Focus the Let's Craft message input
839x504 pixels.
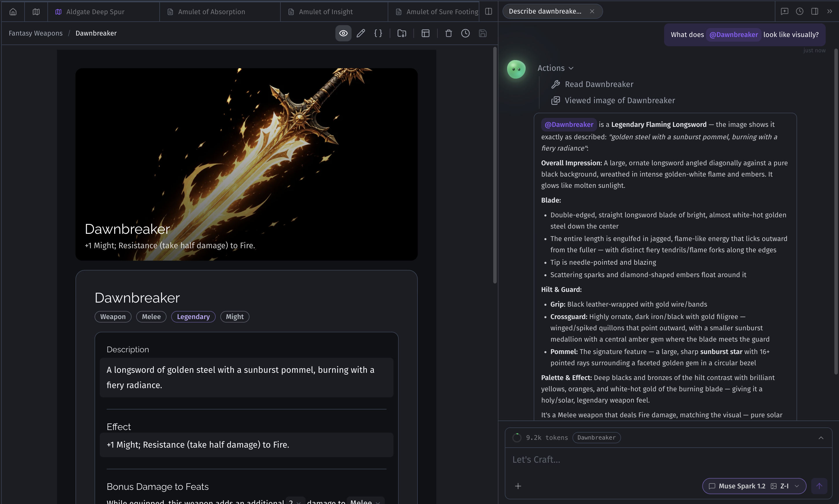point(668,459)
